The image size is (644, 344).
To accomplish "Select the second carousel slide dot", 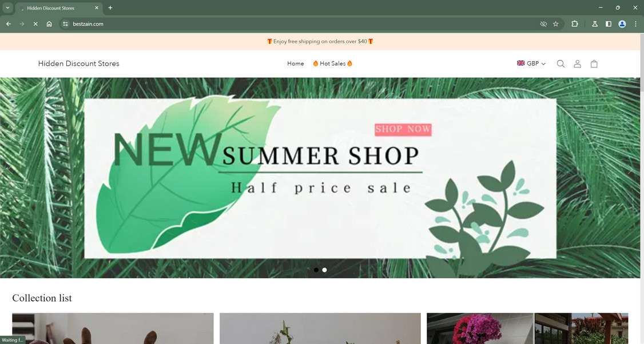I will pos(324,270).
